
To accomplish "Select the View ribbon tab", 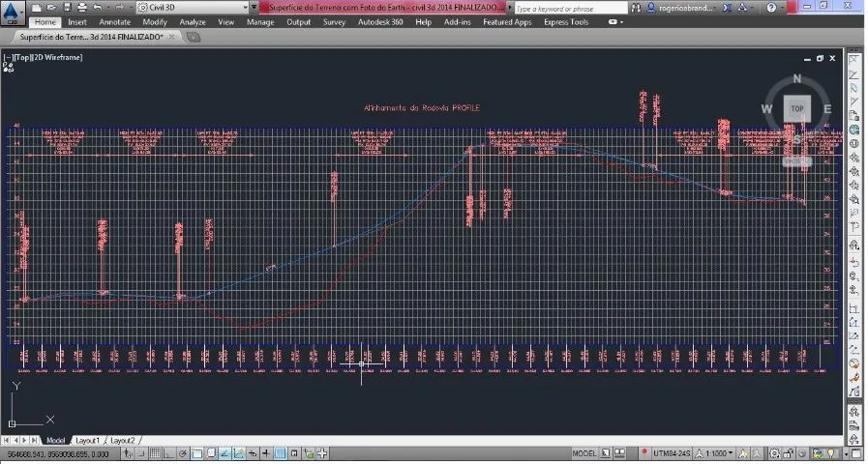I will click(225, 22).
